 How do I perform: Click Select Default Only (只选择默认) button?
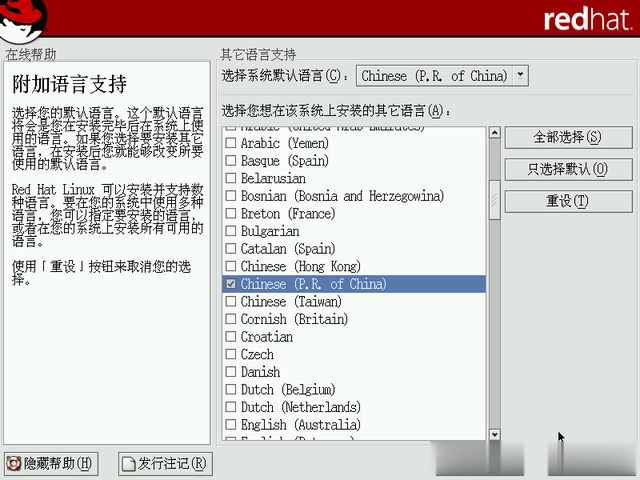[x=569, y=169]
